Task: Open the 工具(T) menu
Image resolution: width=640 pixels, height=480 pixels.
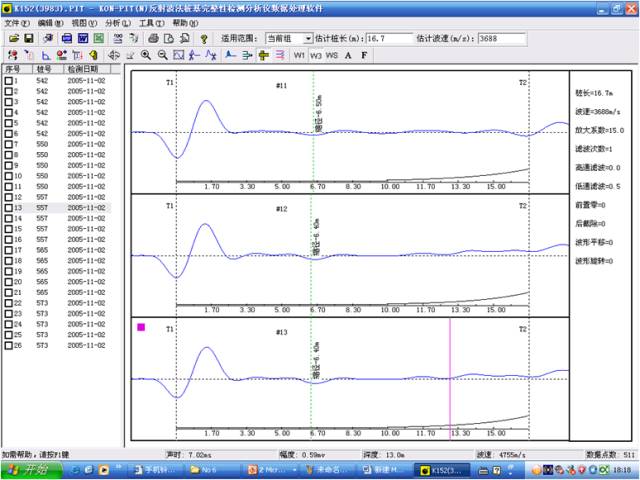Action: tap(151, 22)
